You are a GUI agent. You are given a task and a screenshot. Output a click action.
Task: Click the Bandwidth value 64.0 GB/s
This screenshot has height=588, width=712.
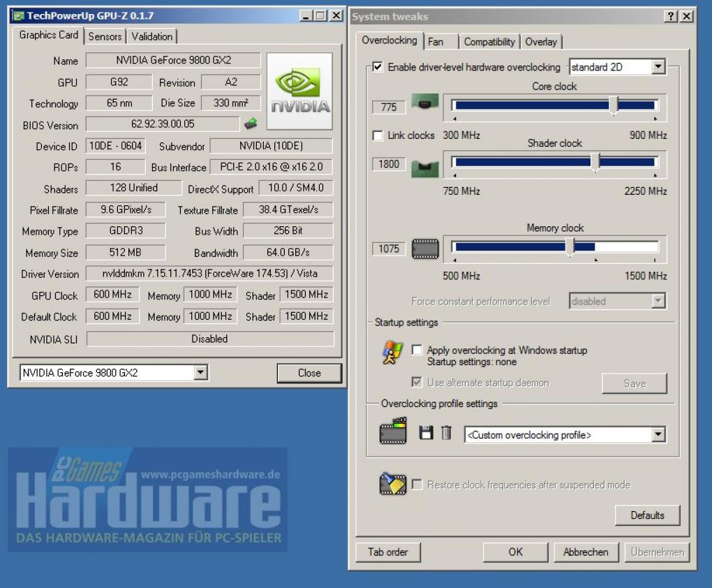tap(288, 252)
